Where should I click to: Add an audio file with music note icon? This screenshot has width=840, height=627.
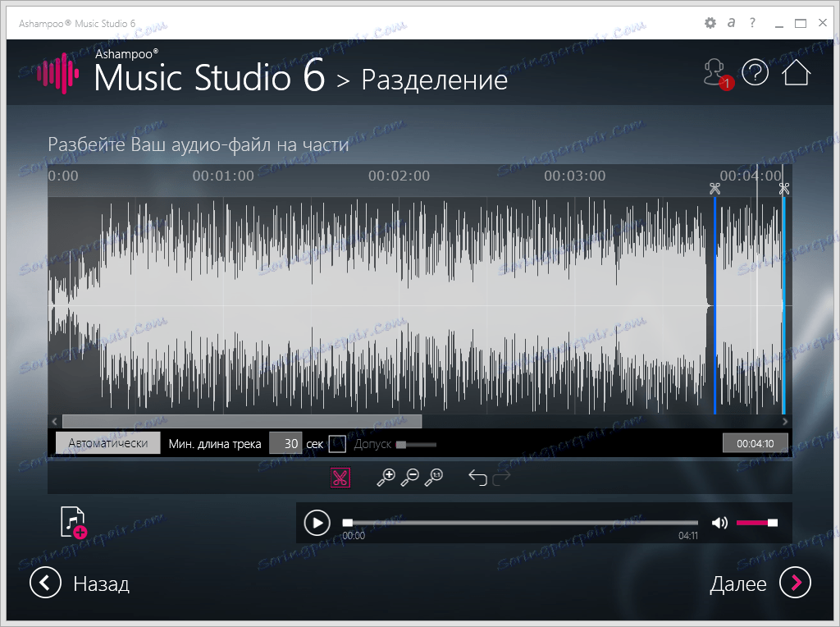tap(73, 522)
